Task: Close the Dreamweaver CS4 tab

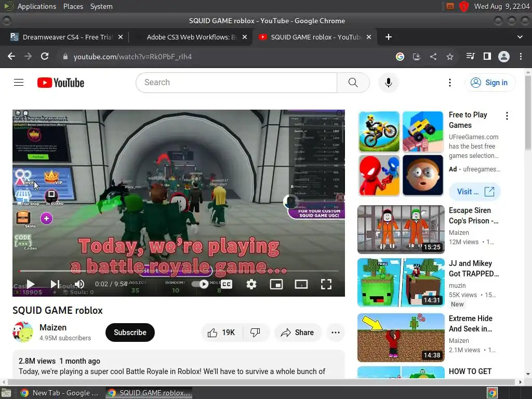Action: pos(121,37)
